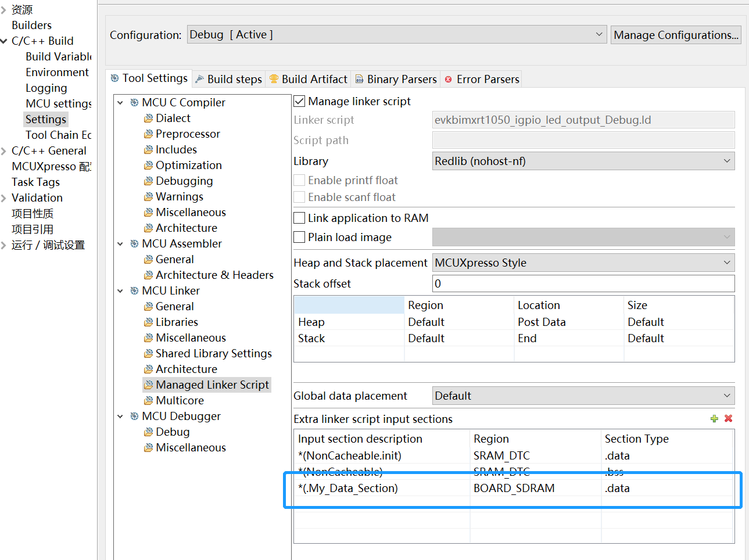749x560 pixels.
Task: Select the My_Data_Section table row
Action: tap(347, 488)
